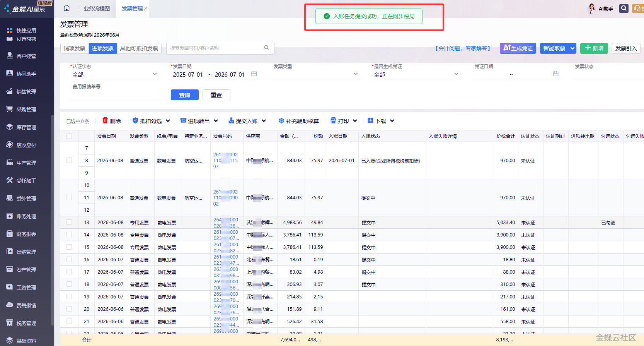Open the AI助手 assistant avatar

click(x=591, y=9)
